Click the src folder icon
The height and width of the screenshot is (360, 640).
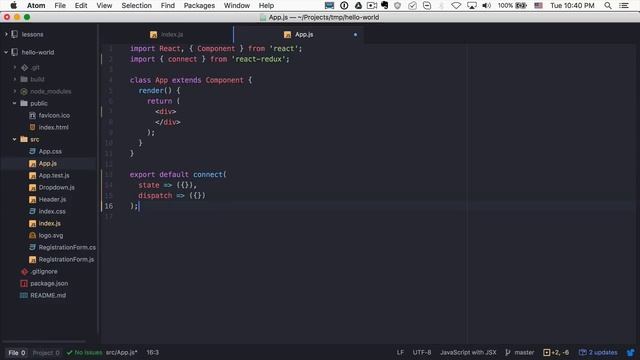(x=24, y=139)
